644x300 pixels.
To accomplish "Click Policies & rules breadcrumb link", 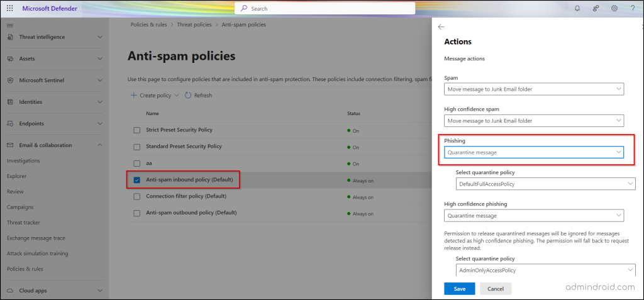I will point(148,25).
